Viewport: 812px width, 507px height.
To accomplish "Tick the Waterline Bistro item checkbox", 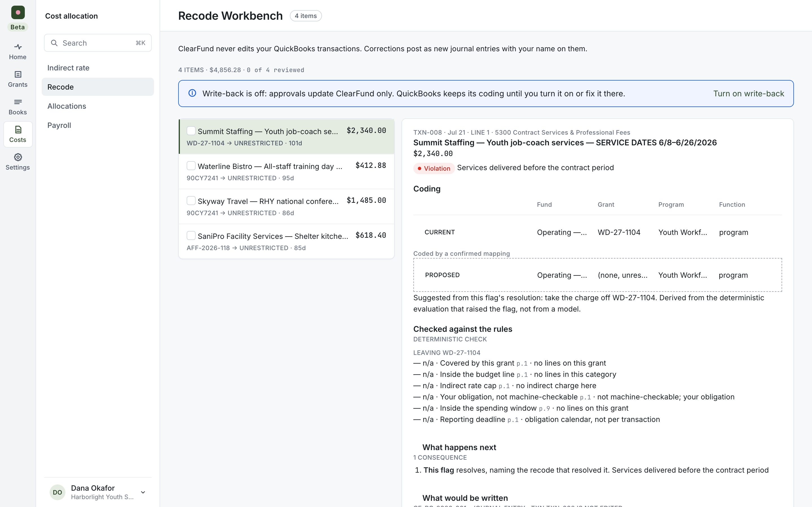I will point(191,166).
